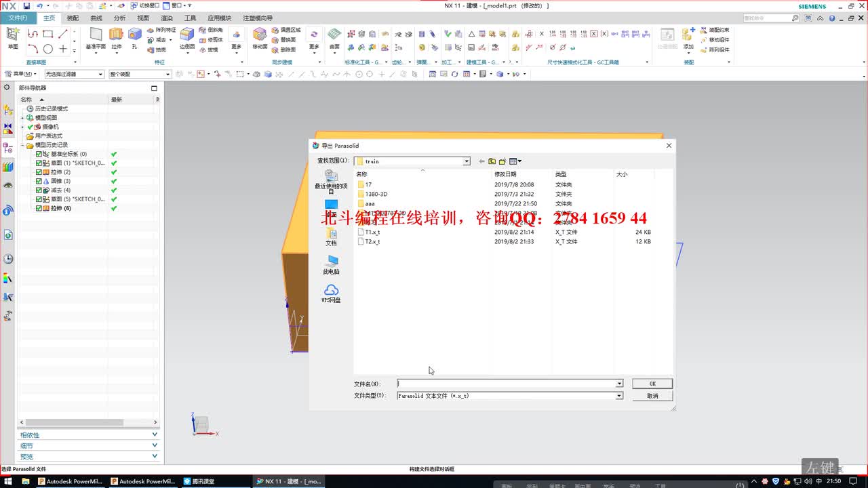
Task: Switch to the 视图 ribbon tab
Action: click(x=143, y=18)
